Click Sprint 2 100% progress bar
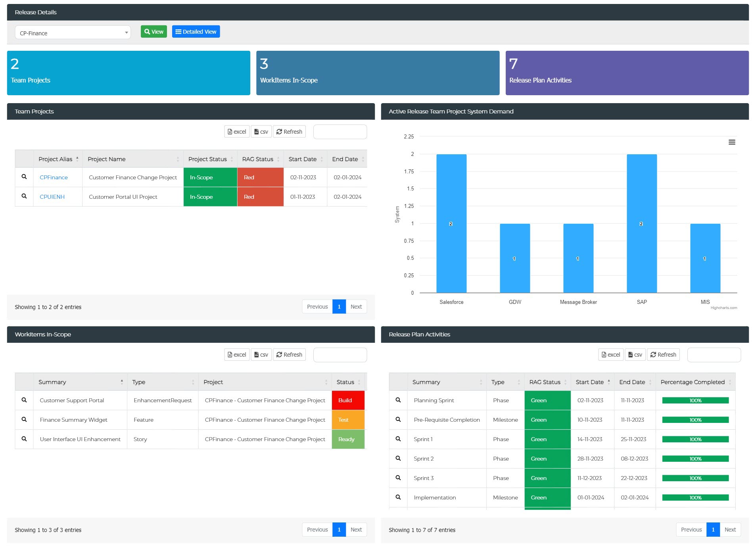This screenshot has height=553, width=756. click(695, 459)
